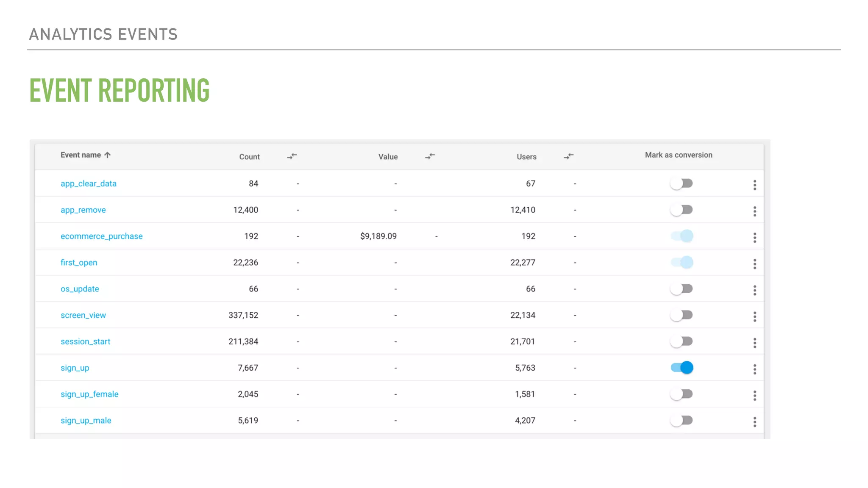Open more options for os_update row
The width and height of the screenshot is (868, 488).
(754, 290)
